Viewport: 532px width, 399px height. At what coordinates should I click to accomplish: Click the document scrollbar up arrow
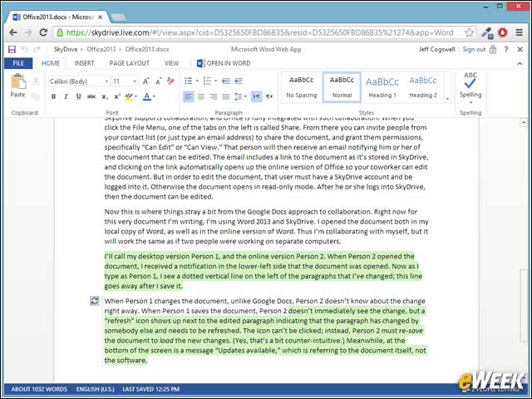(524, 122)
